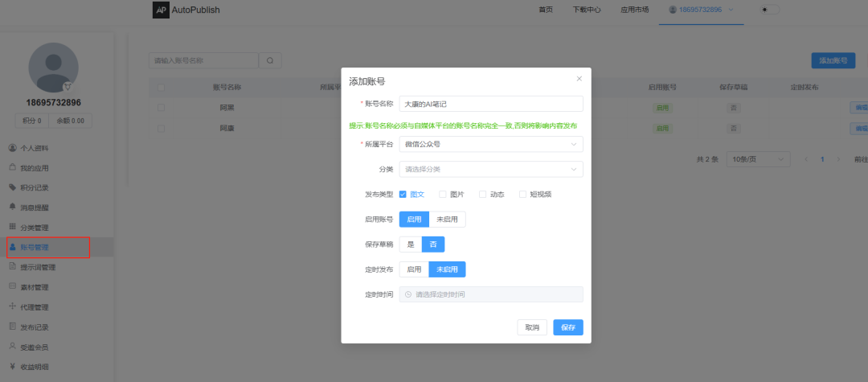Click the 个人资料 sidebar icon
This screenshot has width=868, height=382.
pyautogui.click(x=13, y=148)
